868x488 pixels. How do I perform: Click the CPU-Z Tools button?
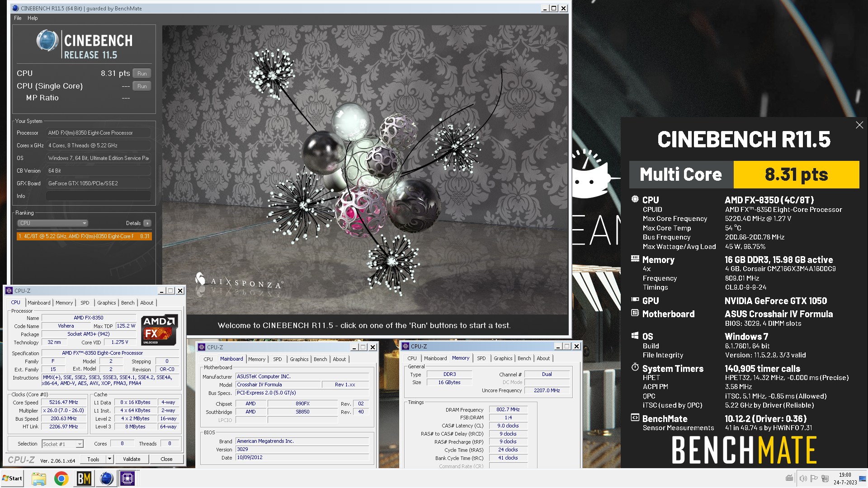[94, 459]
